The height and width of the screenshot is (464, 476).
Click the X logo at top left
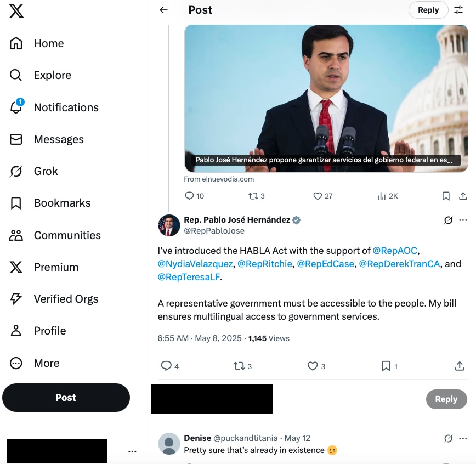point(16,11)
